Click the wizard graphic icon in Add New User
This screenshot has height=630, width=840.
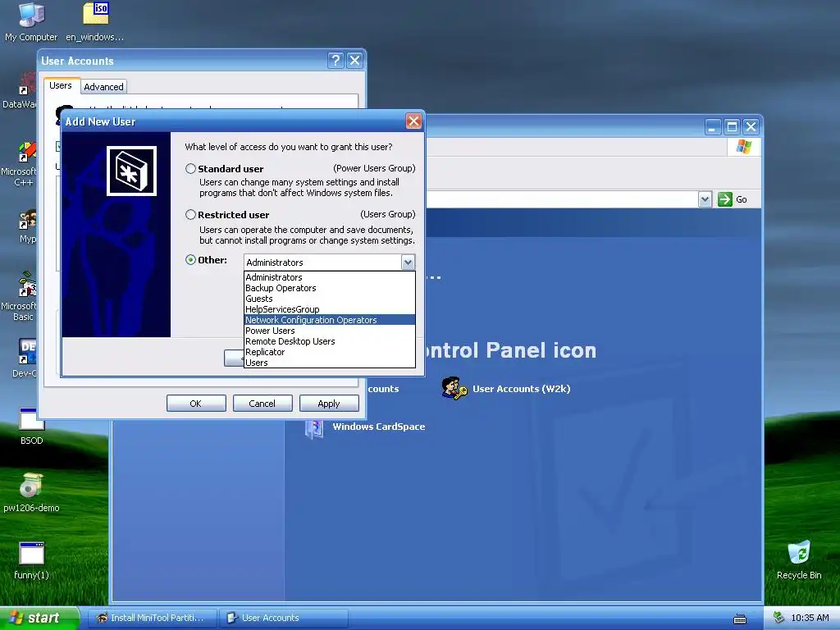pyautogui.click(x=131, y=171)
